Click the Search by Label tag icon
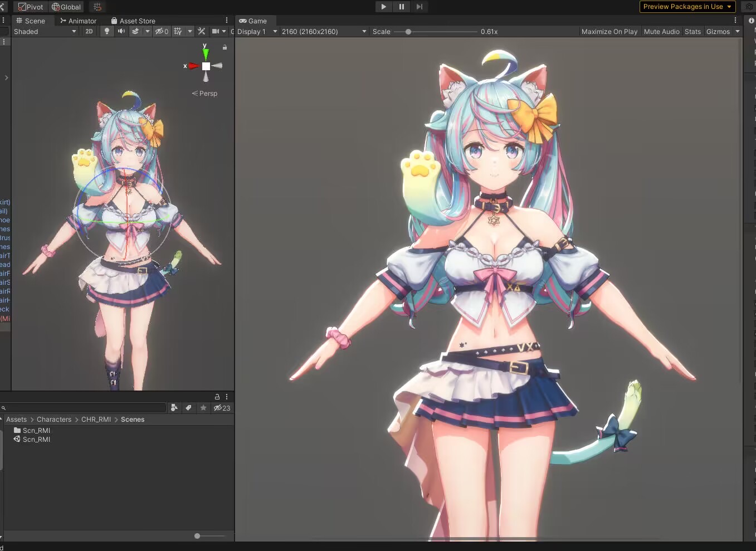 189,408
